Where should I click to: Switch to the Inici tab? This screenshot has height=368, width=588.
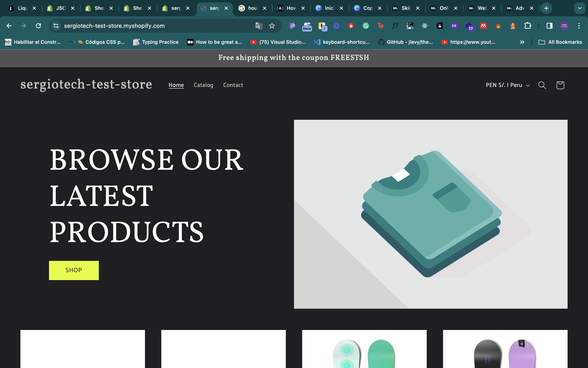tap(330, 8)
